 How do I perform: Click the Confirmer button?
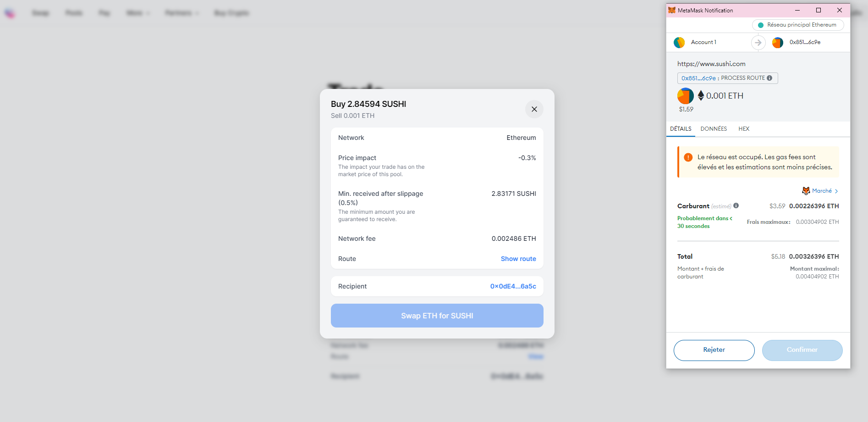pos(802,350)
